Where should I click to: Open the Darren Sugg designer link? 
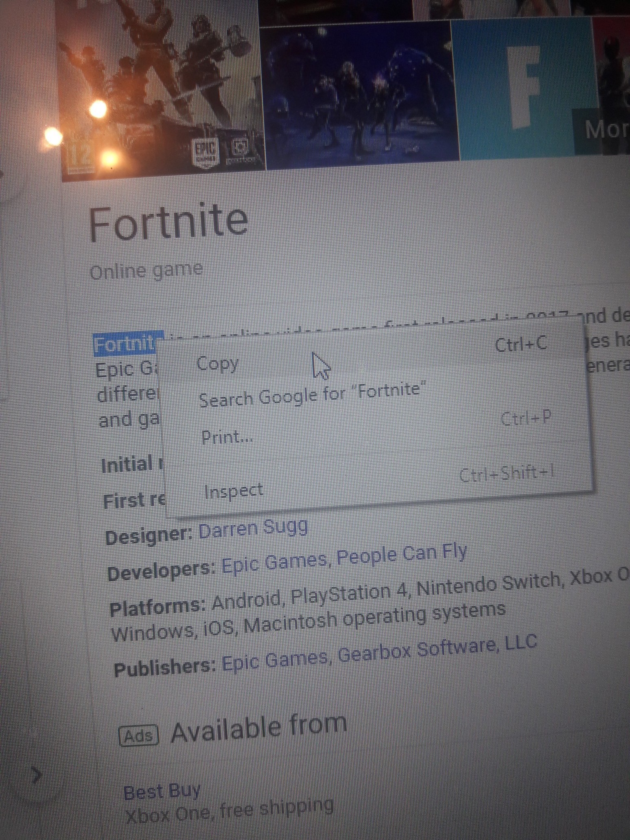tap(253, 529)
